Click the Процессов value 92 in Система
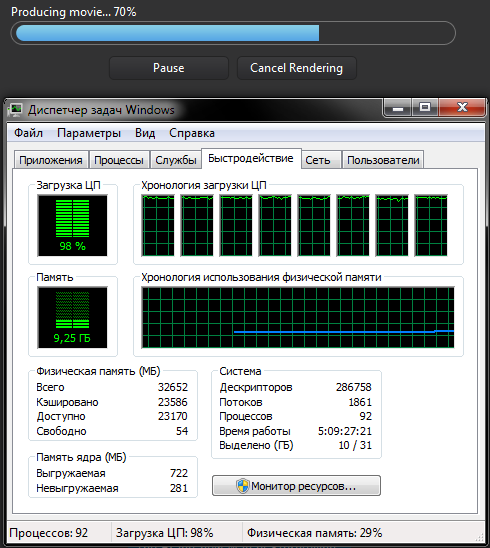The width and height of the screenshot is (490, 548). pyautogui.click(x=366, y=416)
